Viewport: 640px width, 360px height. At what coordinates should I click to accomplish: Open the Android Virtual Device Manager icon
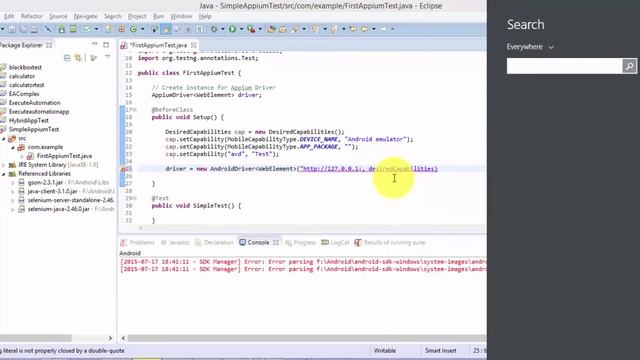[73, 29]
